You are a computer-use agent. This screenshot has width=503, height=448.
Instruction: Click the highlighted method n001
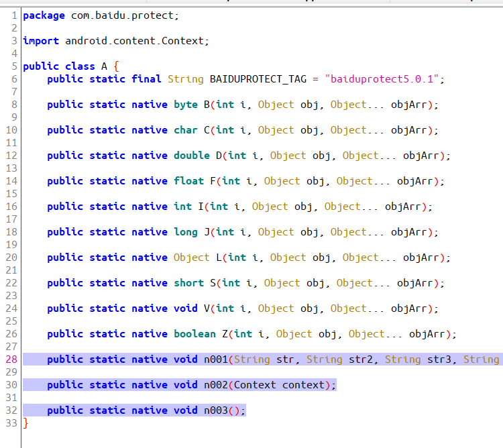point(215,359)
